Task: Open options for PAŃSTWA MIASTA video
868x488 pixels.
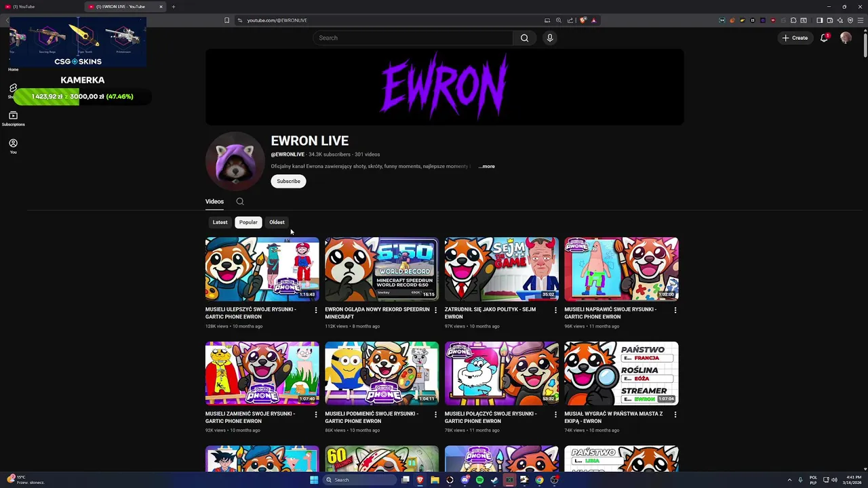Action: point(675,415)
